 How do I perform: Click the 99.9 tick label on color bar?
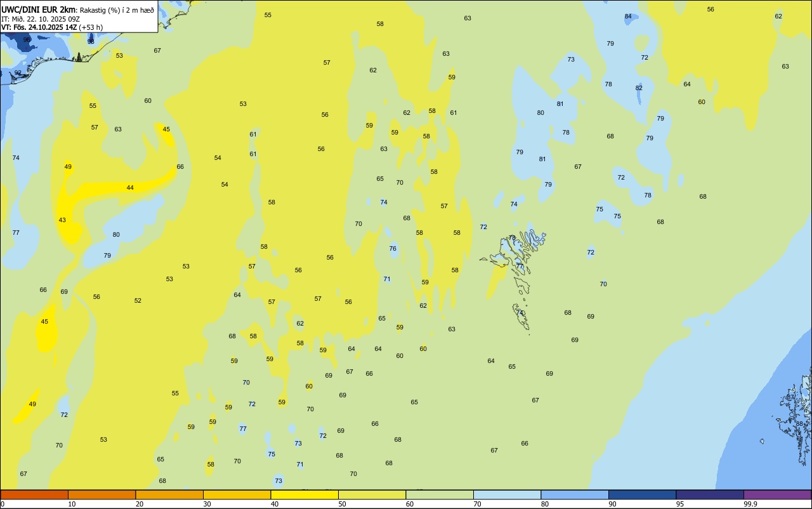[750, 504]
